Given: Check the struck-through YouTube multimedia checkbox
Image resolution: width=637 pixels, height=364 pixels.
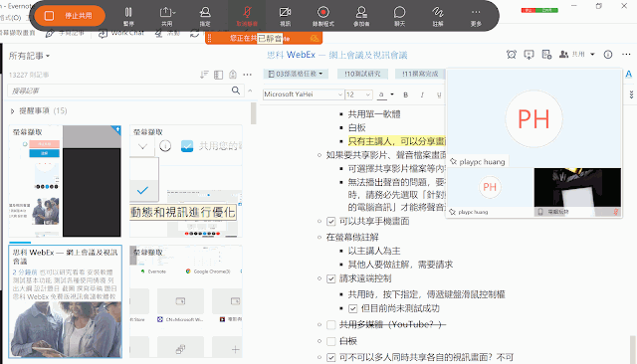Looking at the screenshot, I should click(x=331, y=324).
